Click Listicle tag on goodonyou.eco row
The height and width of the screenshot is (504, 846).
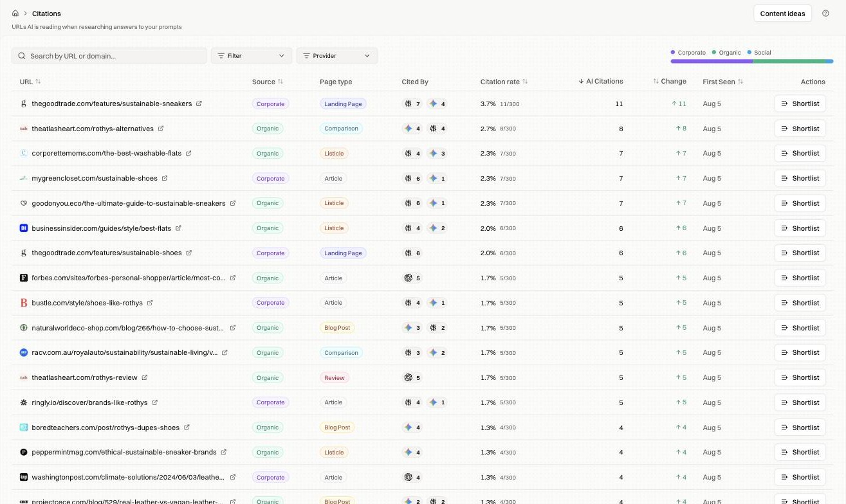[x=334, y=203]
